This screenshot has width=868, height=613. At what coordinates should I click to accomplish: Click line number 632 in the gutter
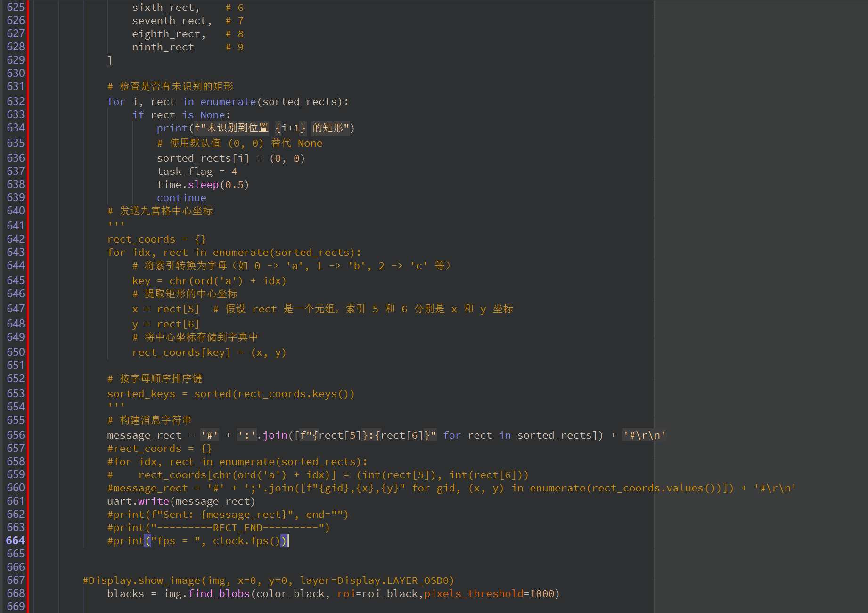coord(16,101)
